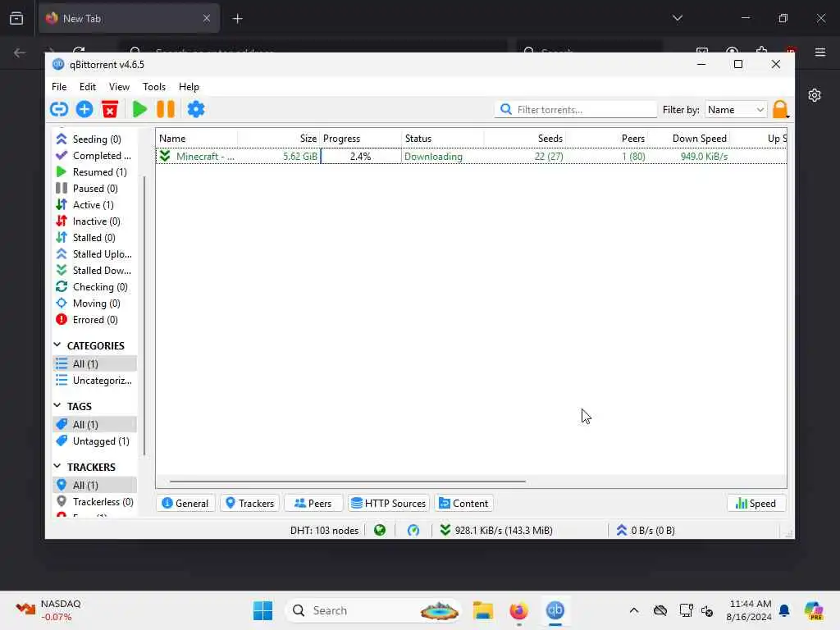
Task: Open Firefox from the taskbar
Action: coord(518,610)
